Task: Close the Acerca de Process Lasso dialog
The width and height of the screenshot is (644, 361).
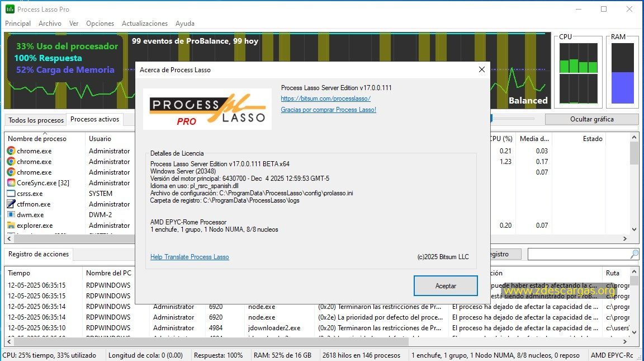Action: coord(482,69)
